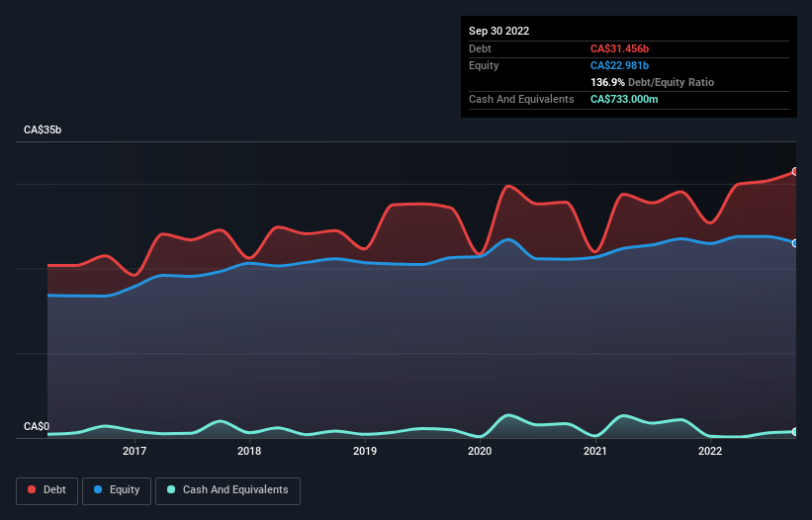The width and height of the screenshot is (812, 520).
Task: Click Cash And Equivalents tooltip label
Action: [521, 99]
